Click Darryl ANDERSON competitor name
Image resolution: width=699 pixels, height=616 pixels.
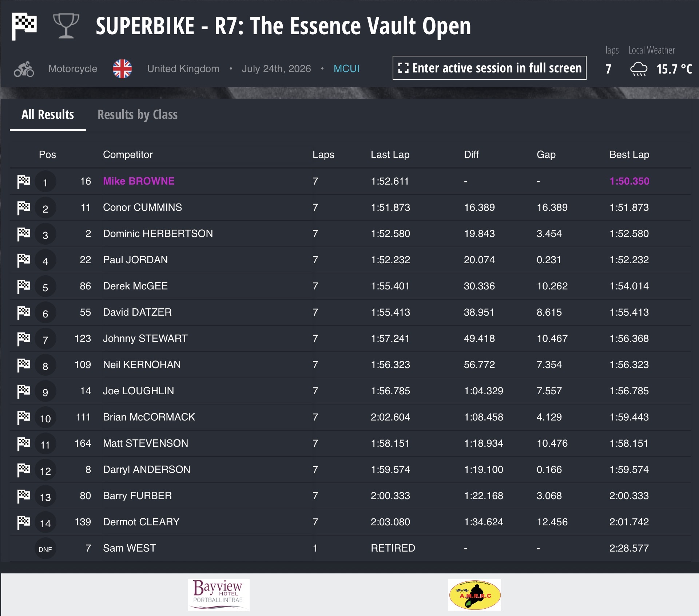coord(147,470)
